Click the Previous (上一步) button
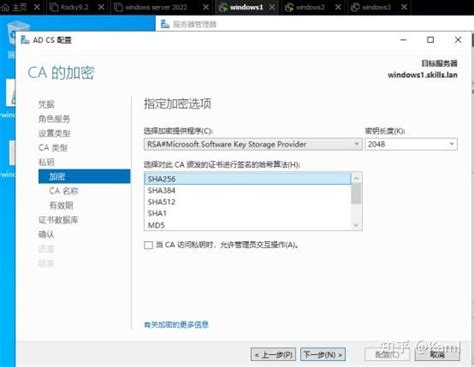This screenshot has width=474, height=367. coord(273,355)
